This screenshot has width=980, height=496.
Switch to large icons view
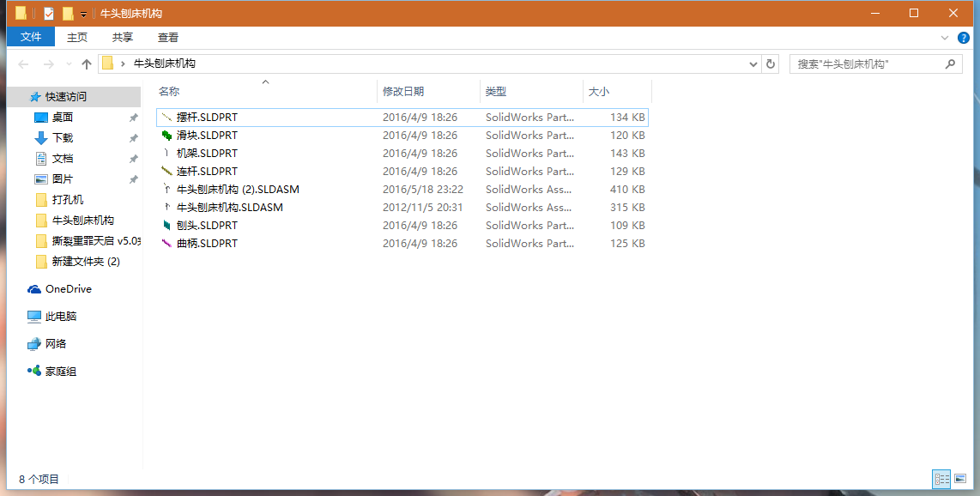(960, 479)
